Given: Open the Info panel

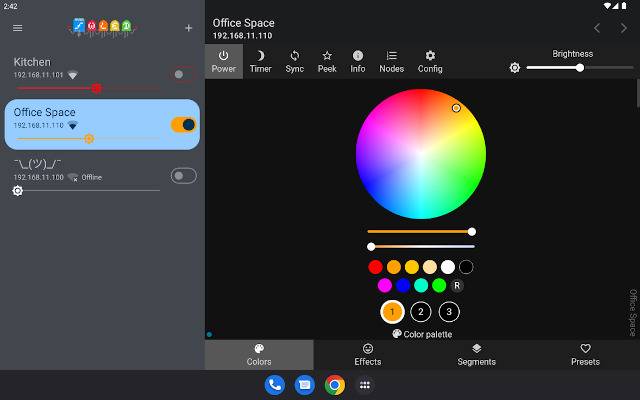Looking at the screenshot, I should coord(358,61).
